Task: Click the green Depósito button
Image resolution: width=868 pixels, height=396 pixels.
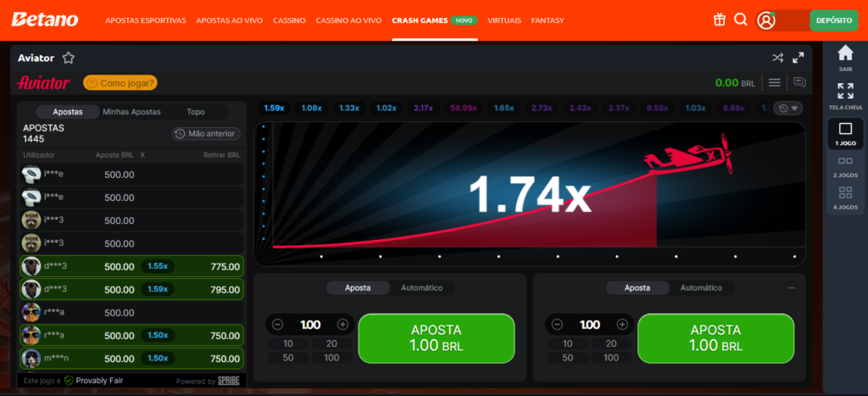Action: click(x=834, y=20)
